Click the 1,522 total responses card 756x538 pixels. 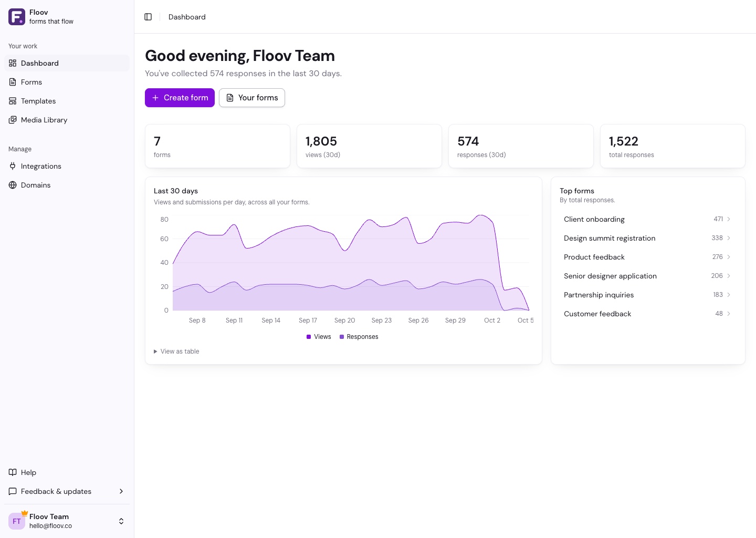pos(673,146)
